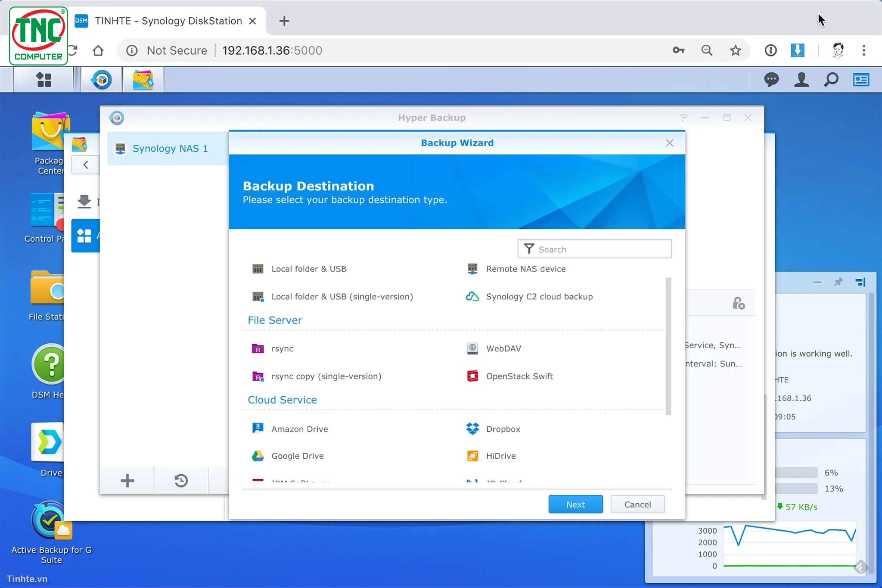The height and width of the screenshot is (588, 882).
Task: Open DSM notifications chat bubble icon
Action: (771, 80)
